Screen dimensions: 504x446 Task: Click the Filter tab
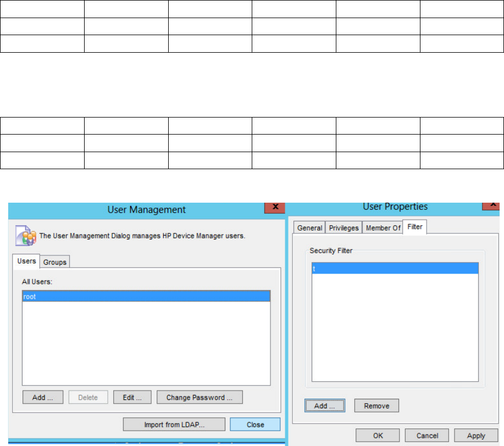[x=415, y=226]
